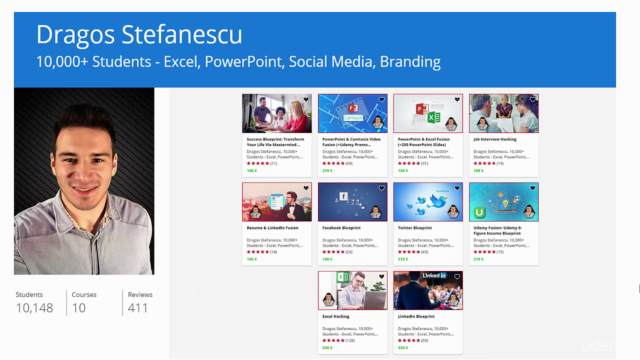Click PowerPoint & Camtasia Video Fusion title

(351, 142)
